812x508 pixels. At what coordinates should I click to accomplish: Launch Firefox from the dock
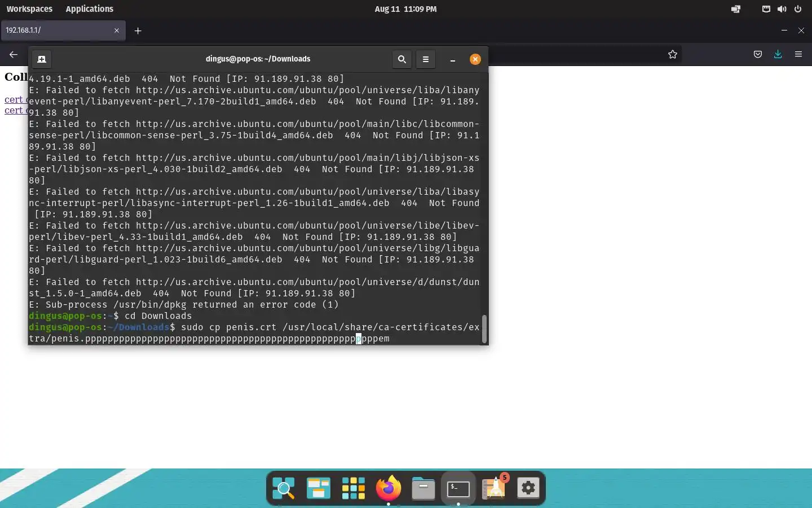pyautogui.click(x=389, y=488)
